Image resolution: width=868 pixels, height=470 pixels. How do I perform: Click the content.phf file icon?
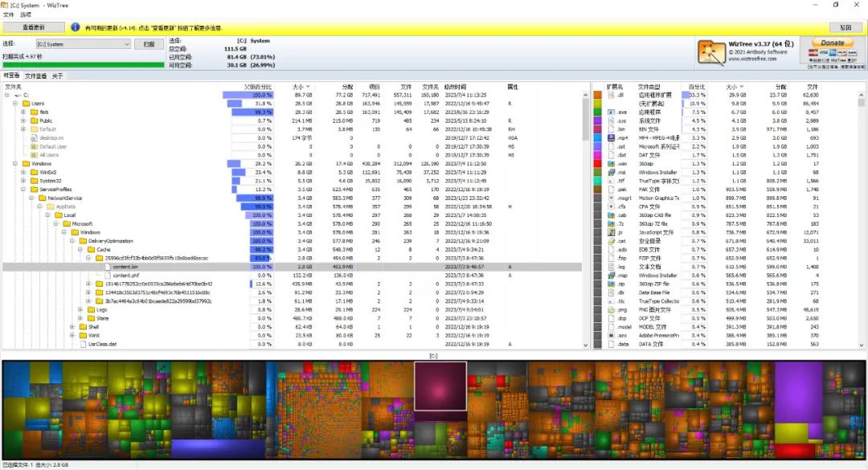pyautogui.click(x=108, y=275)
